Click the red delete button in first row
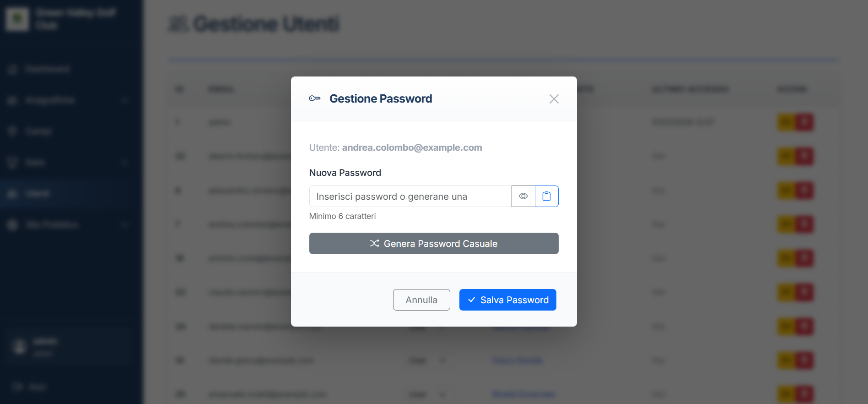Screen dimensions: 868x404 click(804, 122)
